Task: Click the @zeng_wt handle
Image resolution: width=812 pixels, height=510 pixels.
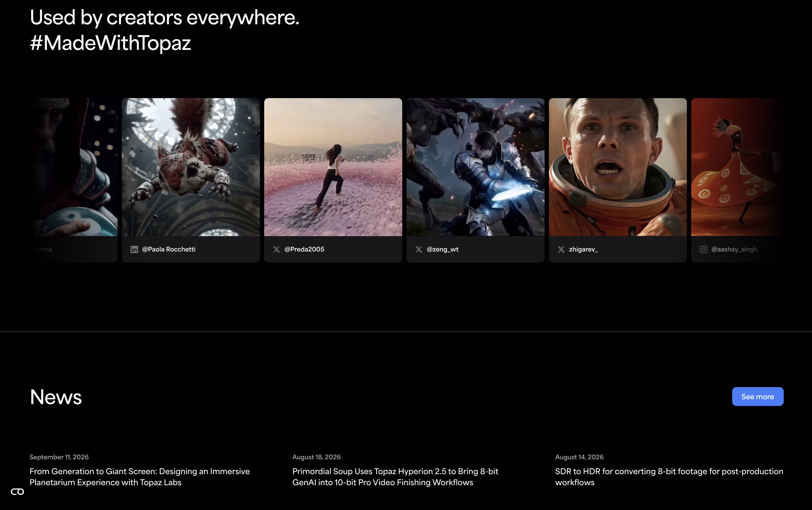Action: [x=443, y=249]
